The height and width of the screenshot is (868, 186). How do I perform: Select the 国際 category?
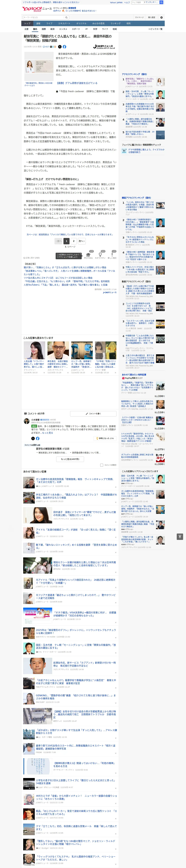tap(44, 29)
